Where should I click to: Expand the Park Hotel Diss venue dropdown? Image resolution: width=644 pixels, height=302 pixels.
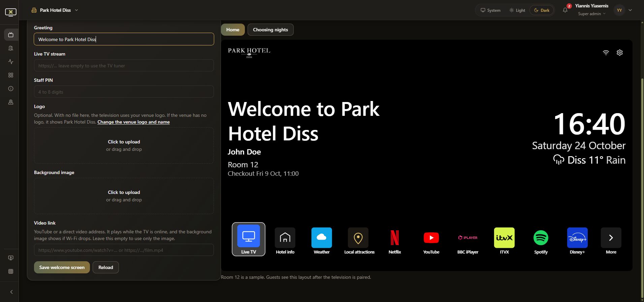(55, 10)
